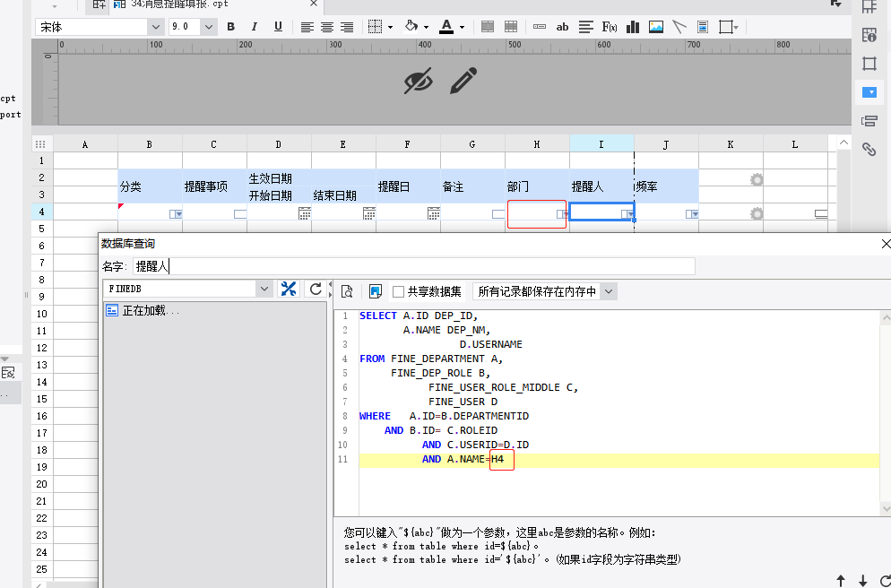This screenshot has width=891, height=588.
Task: Open the 所有记录都保存在内存中 dropdown
Action: click(x=609, y=292)
